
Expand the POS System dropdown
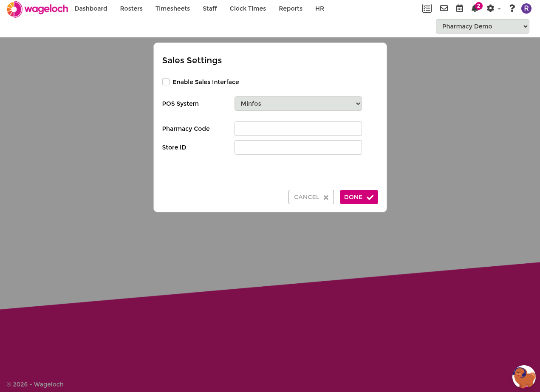point(298,104)
